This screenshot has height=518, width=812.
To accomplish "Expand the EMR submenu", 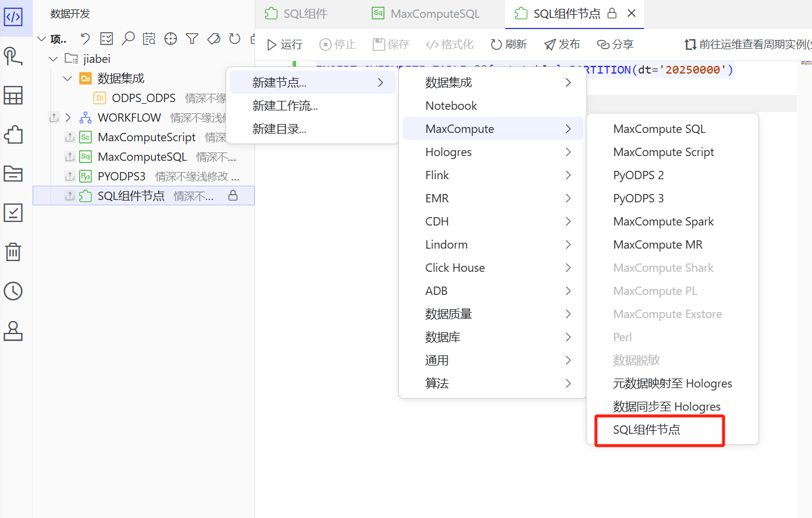I will 493,198.
